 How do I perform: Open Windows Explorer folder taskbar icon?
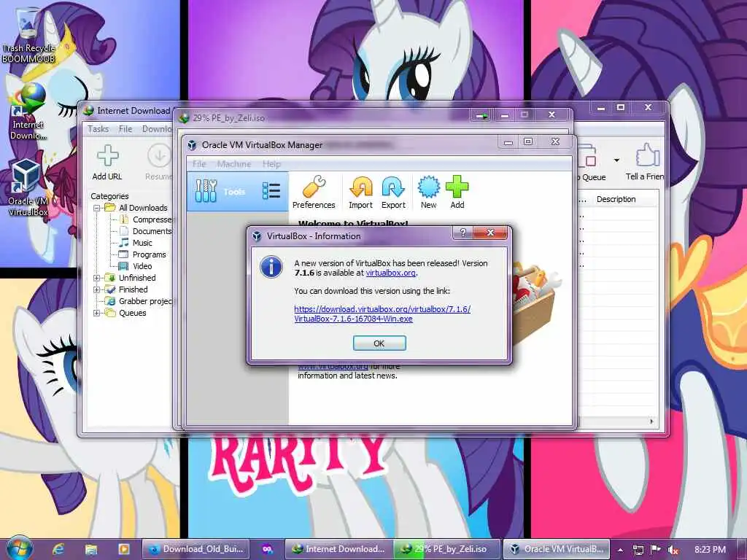91,549
